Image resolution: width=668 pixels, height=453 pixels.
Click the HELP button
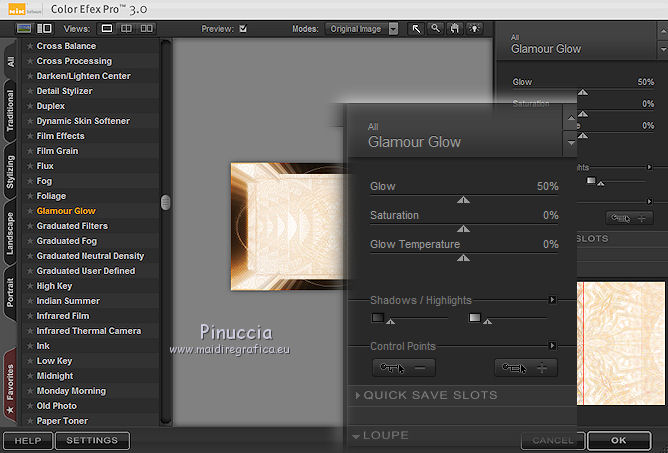click(x=28, y=441)
